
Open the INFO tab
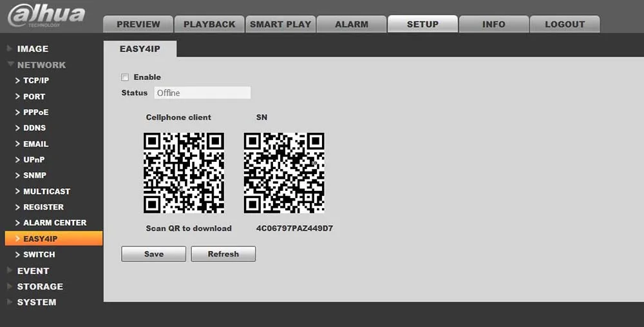494,25
